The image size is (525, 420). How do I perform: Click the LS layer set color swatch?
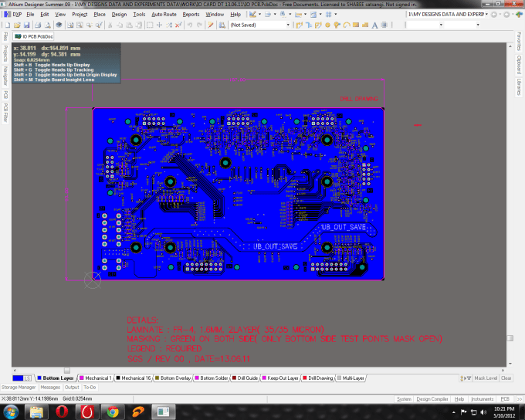(22, 378)
